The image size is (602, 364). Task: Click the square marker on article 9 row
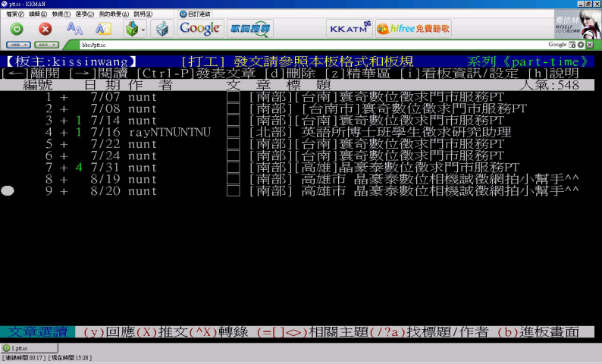point(233,191)
